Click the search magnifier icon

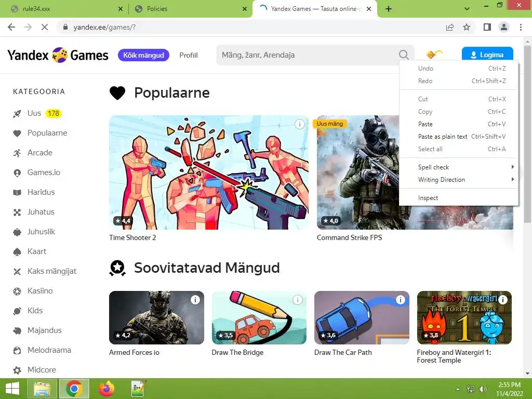404,55
